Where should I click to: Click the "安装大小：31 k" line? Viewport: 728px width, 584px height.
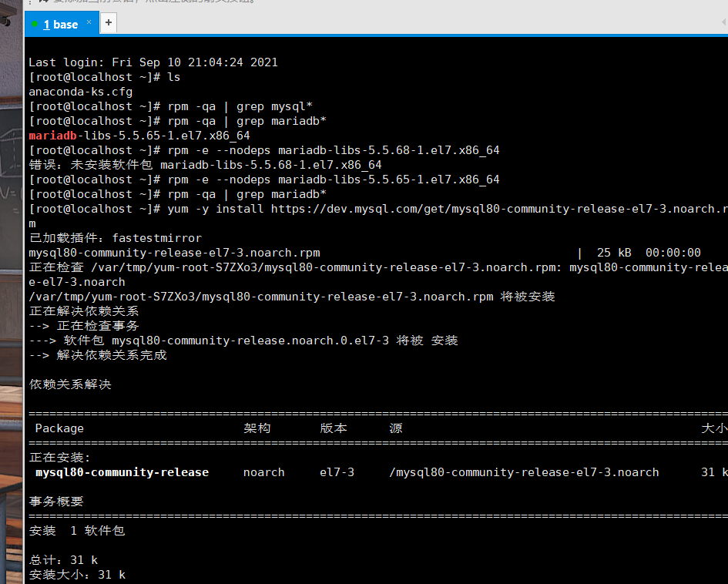(77, 575)
